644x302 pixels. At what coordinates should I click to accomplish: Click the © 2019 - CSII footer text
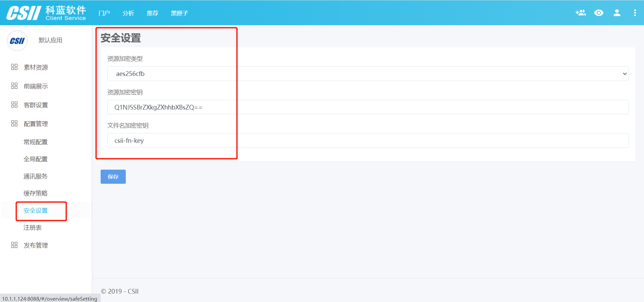[x=120, y=291]
